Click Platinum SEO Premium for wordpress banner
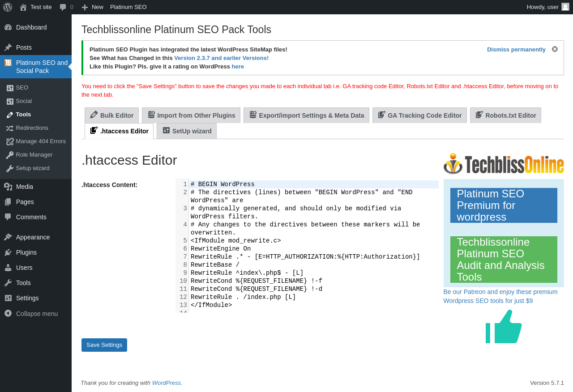This screenshot has width=573, height=392. 504,205
